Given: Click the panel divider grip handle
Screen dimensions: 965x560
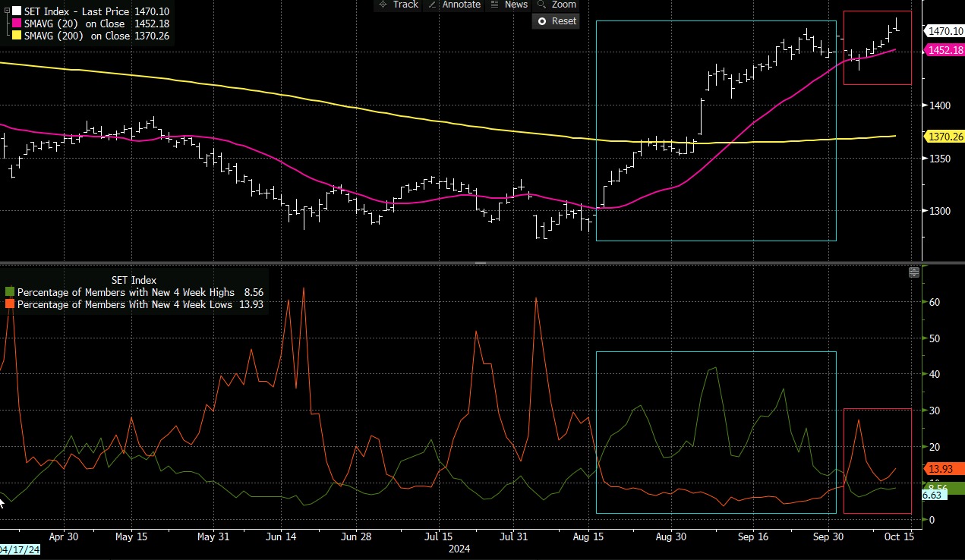Looking at the screenshot, I should (x=480, y=263).
